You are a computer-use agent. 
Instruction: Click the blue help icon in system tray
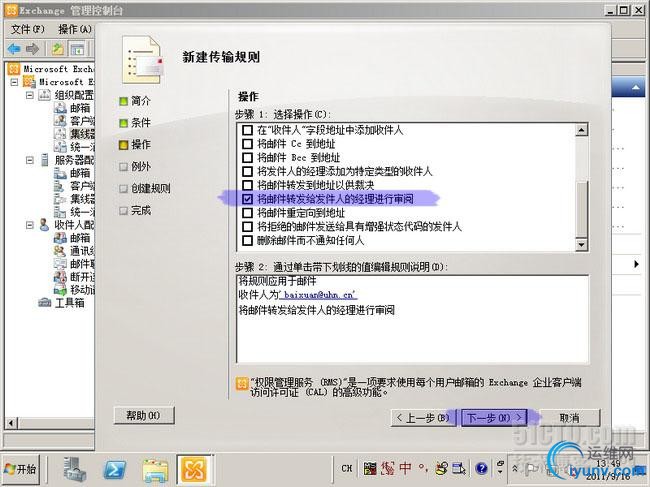coord(481,468)
